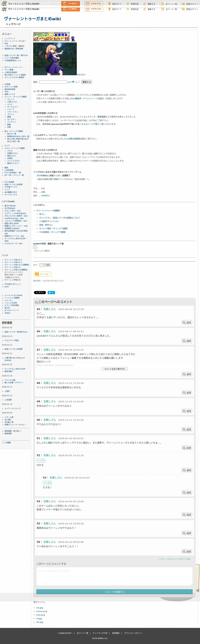Reply to comment 54
This screenshot has width=200, height=644.
(x=187, y=515)
